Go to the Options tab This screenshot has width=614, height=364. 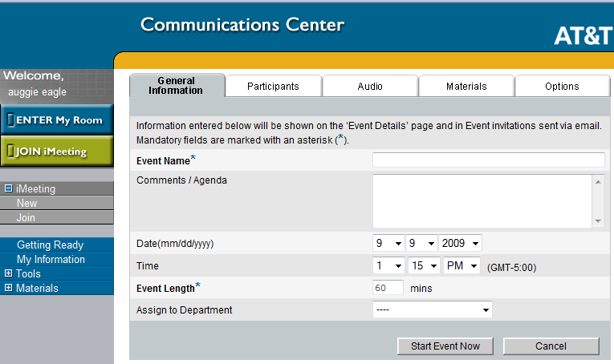563,86
